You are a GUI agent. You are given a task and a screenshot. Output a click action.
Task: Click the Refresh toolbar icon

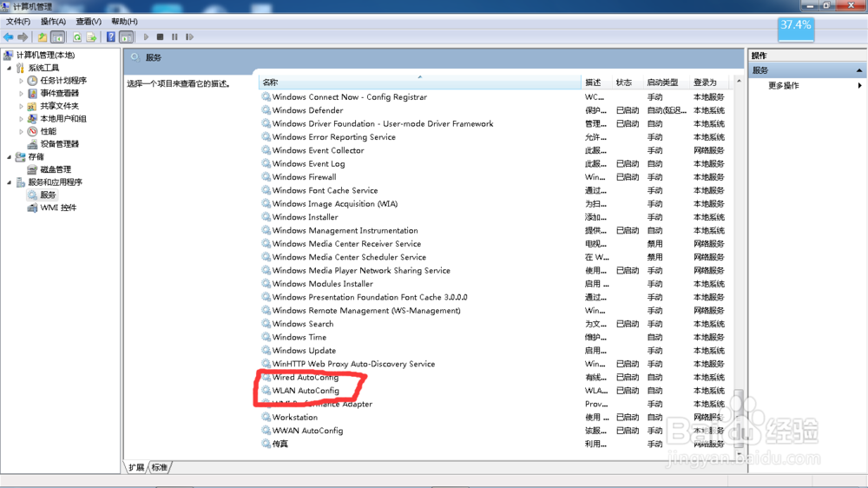(x=77, y=37)
